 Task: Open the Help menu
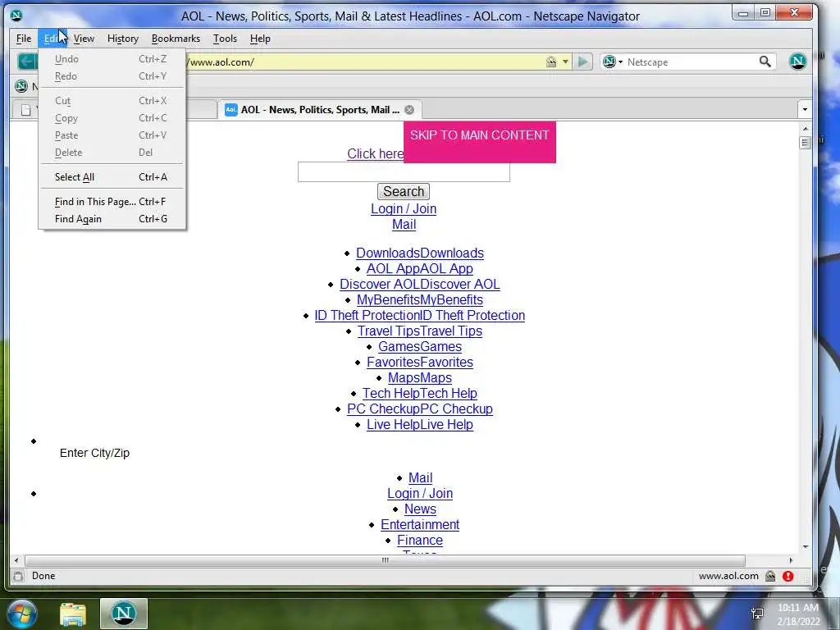point(260,39)
